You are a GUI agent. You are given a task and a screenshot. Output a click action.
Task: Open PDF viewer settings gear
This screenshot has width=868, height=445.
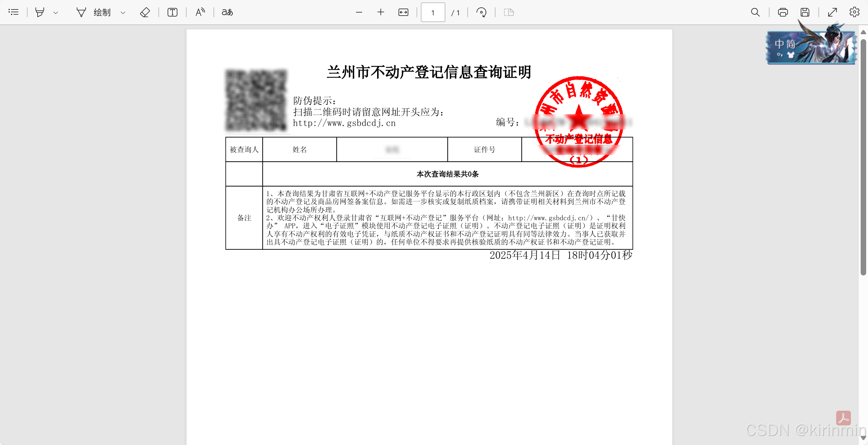click(x=854, y=13)
